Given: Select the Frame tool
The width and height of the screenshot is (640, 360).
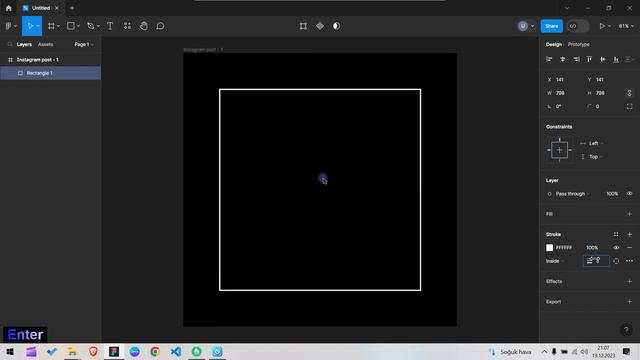Looking at the screenshot, I should [51, 26].
